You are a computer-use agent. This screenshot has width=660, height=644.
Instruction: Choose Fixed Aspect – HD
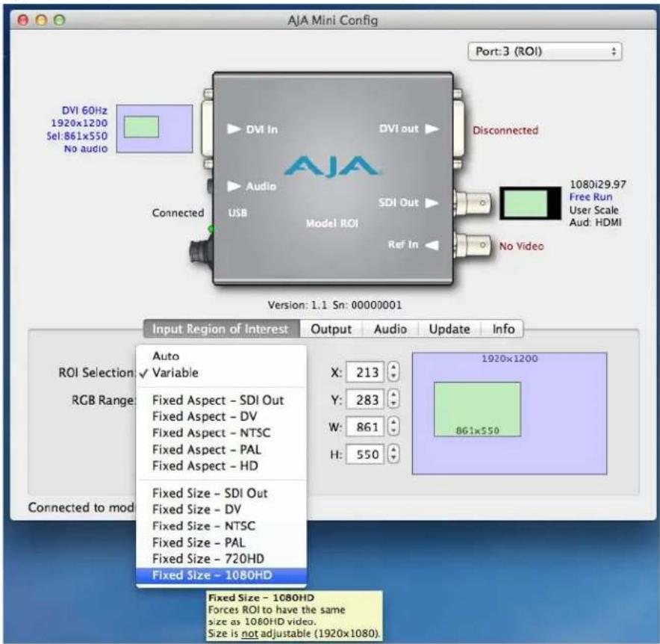(x=222, y=466)
